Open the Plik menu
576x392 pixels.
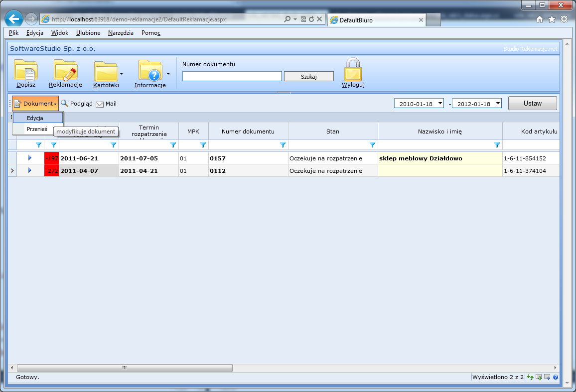(x=13, y=33)
